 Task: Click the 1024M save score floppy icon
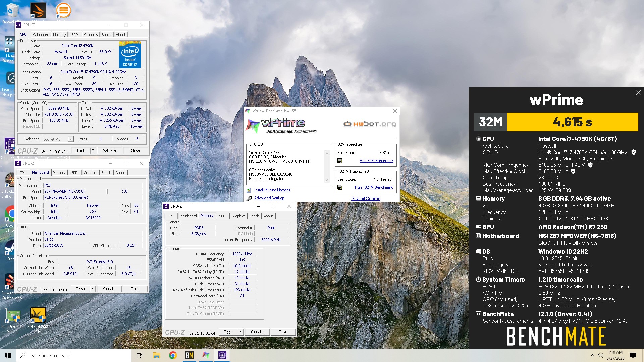340,187
